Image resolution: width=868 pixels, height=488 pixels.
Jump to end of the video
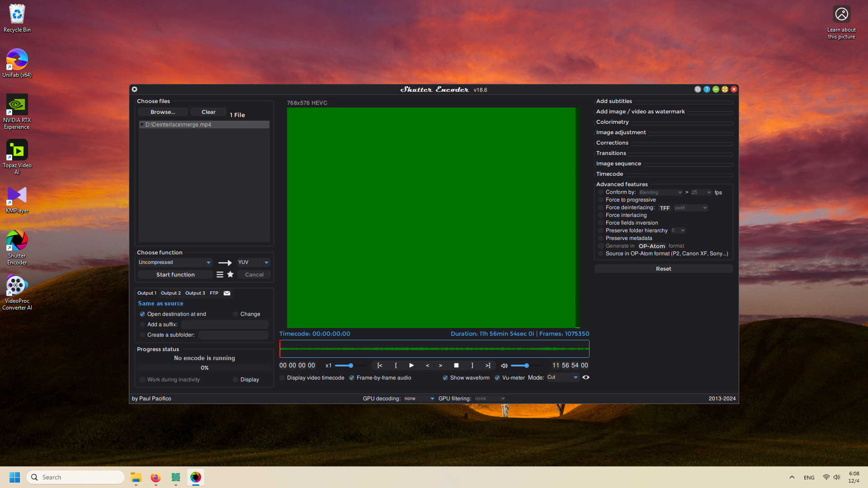point(488,365)
